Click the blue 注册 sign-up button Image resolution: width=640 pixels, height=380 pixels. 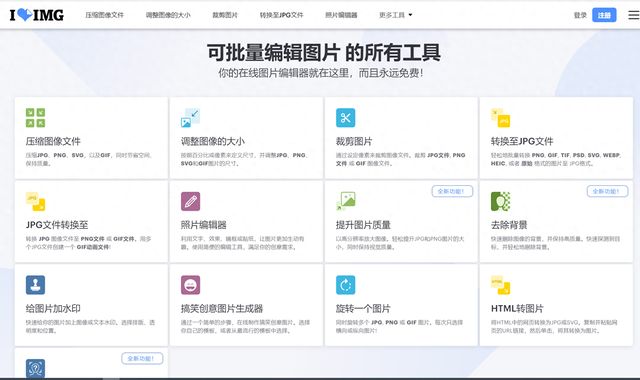[x=604, y=15]
